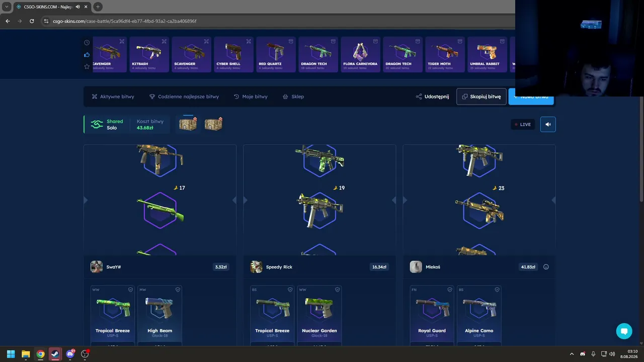The image size is (644, 362).
Task: Open the Windows Start menu
Action: [x=11, y=354]
